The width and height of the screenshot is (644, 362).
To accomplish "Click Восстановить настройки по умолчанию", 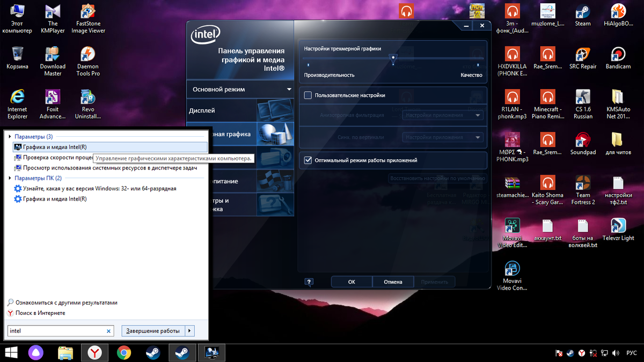I will pyautogui.click(x=437, y=178).
